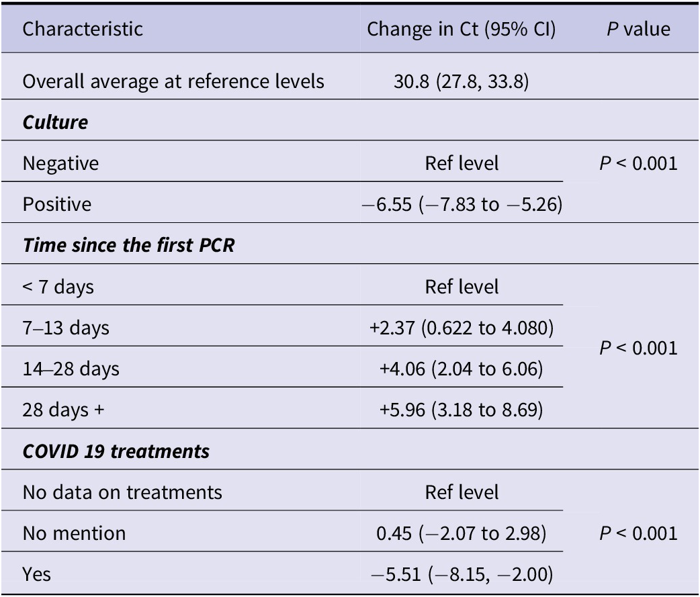Select the 7–13 days row label
The image size is (700, 597).
point(66,328)
